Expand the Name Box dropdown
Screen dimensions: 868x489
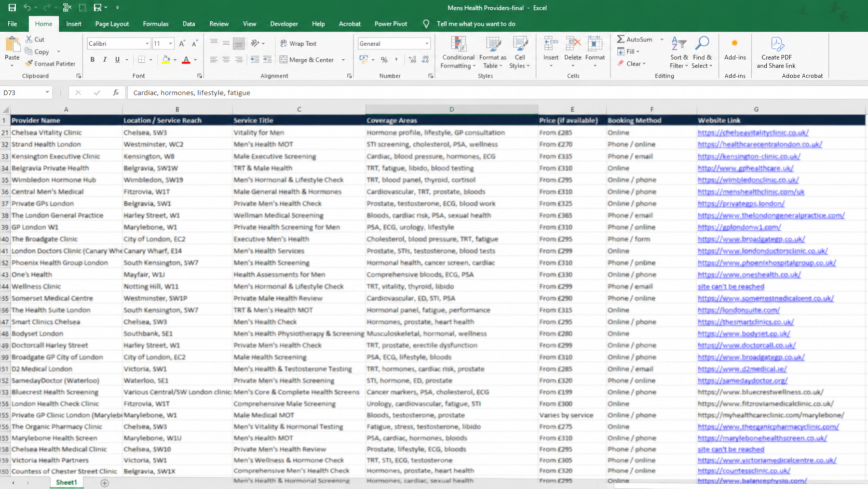47,92
